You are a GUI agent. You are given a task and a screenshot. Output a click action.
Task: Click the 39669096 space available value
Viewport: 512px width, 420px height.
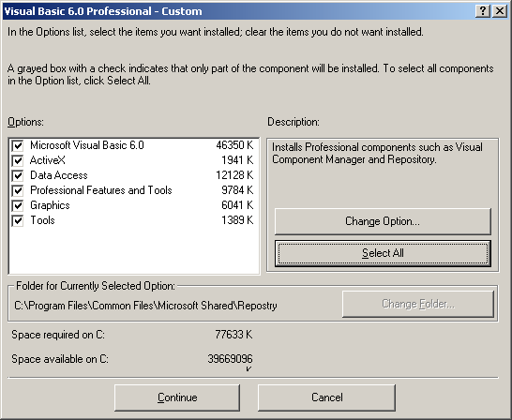tap(230, 359)
